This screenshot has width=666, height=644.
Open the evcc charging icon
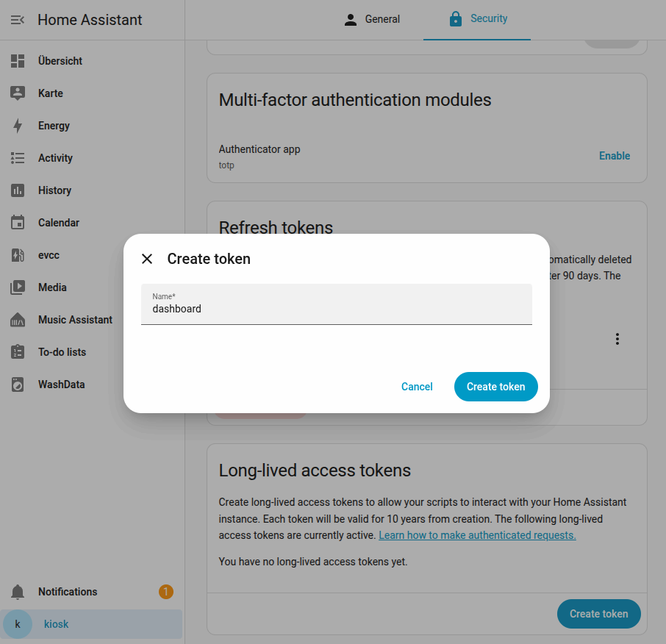coord(18,255)
